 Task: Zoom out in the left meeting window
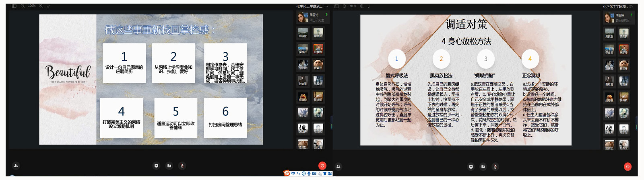coord(23,6)
